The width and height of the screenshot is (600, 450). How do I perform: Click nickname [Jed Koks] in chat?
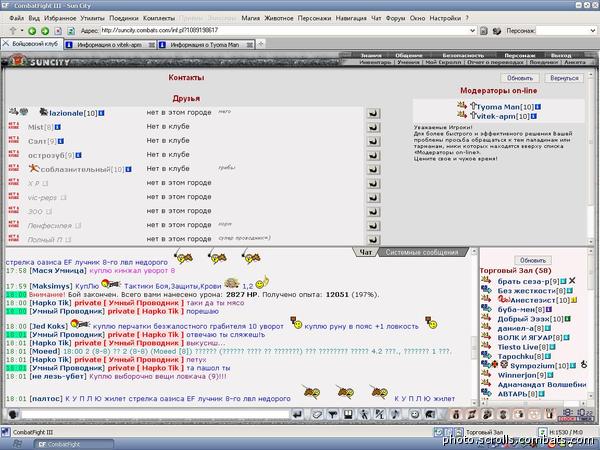click(x=50, y=326)
